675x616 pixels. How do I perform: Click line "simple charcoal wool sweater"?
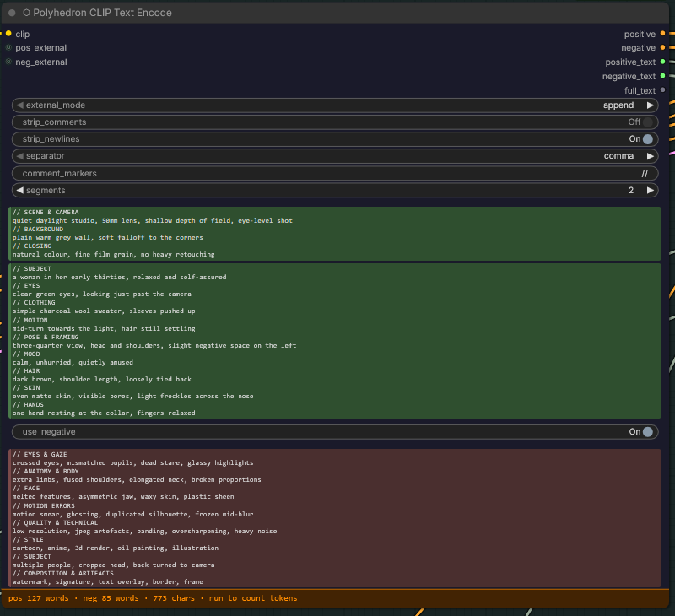click(x=104, y=311)
